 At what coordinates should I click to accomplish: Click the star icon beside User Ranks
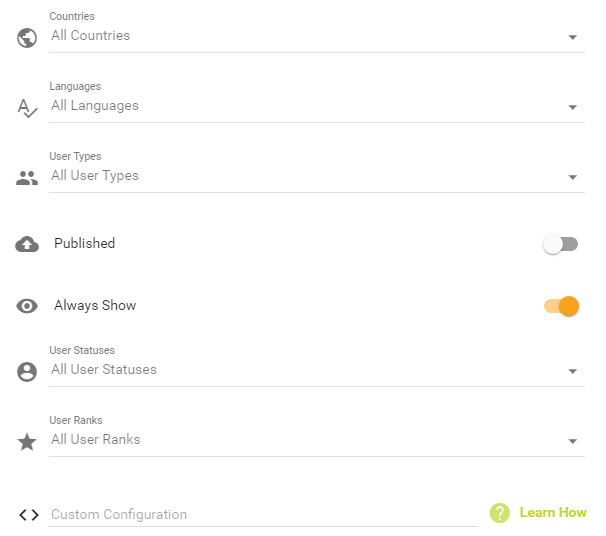click(x=27, y=442)
